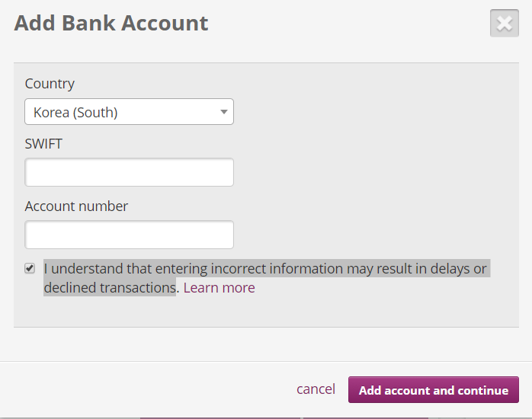The width and height of the screenshot is (532, 419).
Task: Open the Learn more link
Action: point(220,288)
